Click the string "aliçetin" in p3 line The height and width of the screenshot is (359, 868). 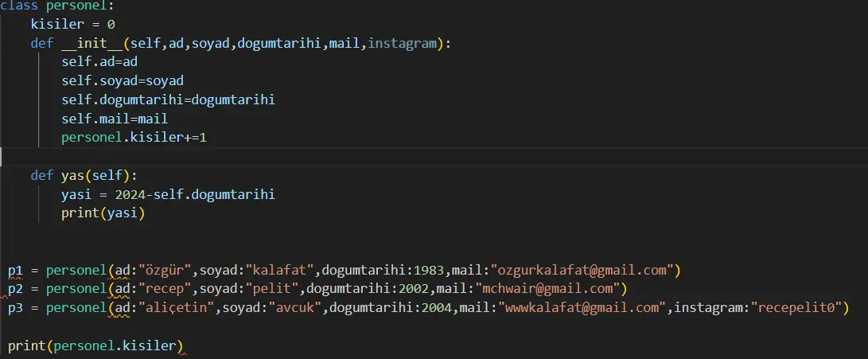176,307
